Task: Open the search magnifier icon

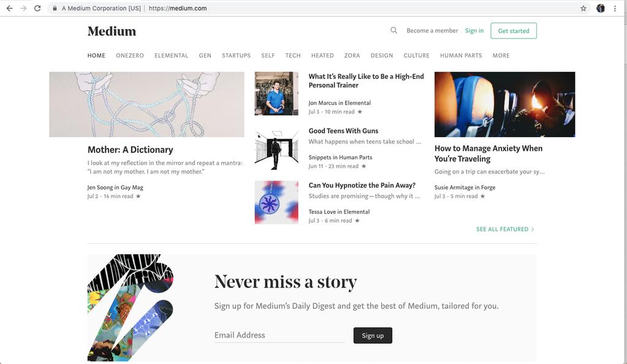Action: pyautogui.click(x=394, y=31)
